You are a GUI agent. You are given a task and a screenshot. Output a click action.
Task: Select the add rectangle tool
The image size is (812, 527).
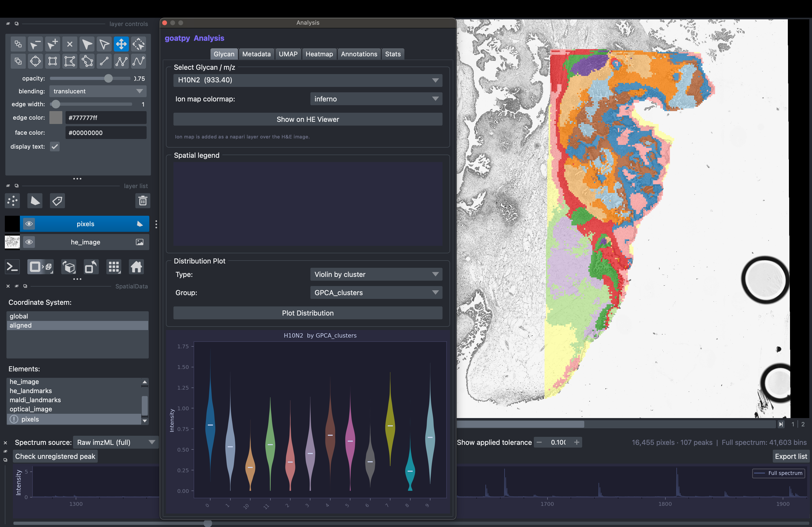(x=53, y=61)
